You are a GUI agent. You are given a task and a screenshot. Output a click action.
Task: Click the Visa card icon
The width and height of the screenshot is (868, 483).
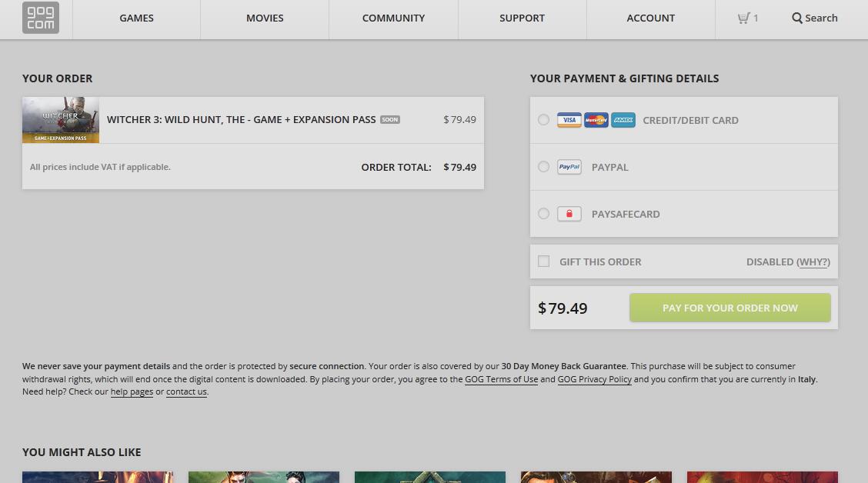click(569, 120)
